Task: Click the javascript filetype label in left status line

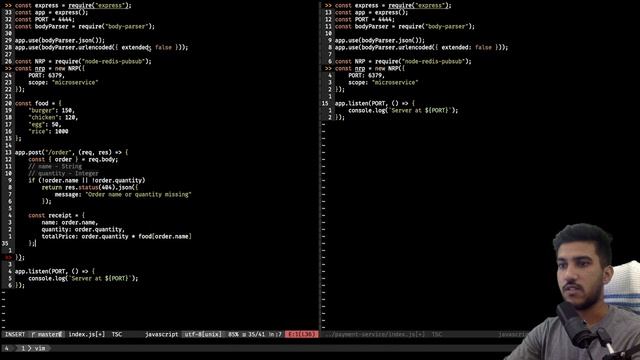Action: 162,334
